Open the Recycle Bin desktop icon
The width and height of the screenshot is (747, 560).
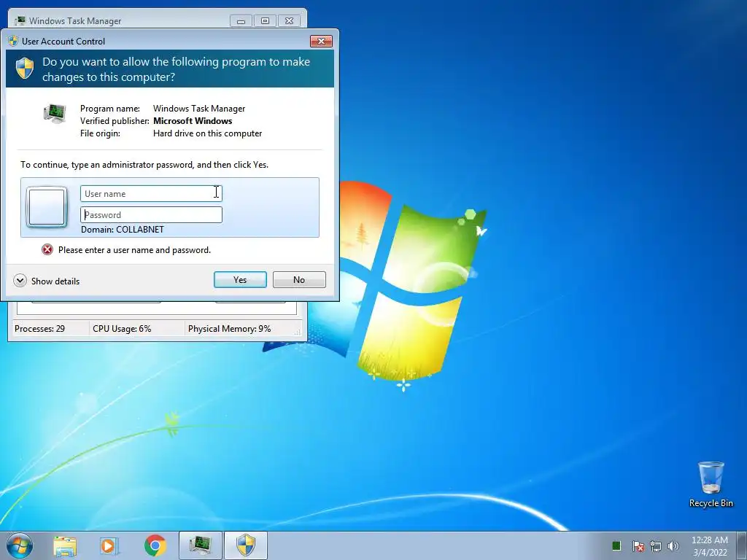click(711, 484)
